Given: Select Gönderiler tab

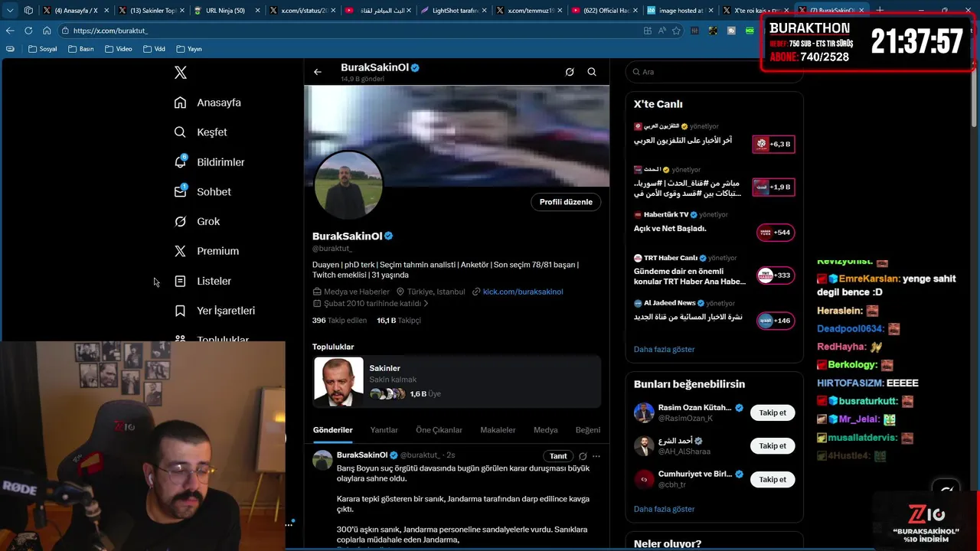Looking at the screenshot, I should 333,430.
